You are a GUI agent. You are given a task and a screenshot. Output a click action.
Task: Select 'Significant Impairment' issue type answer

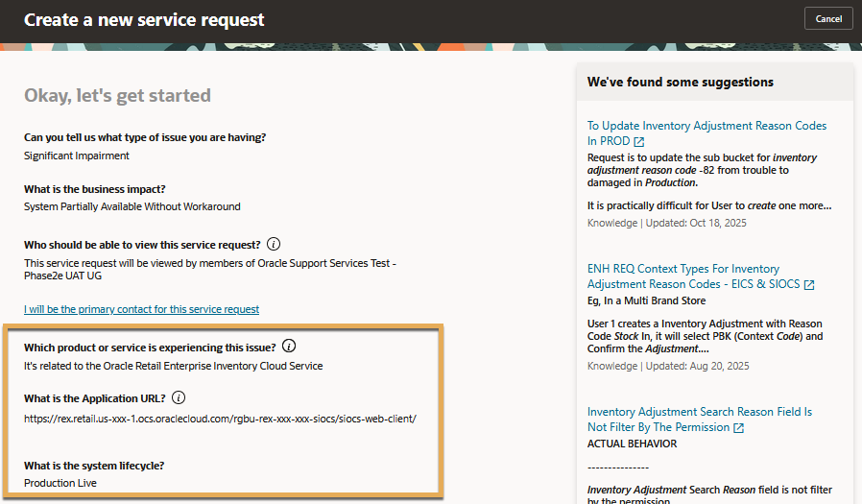tap(77, 156)
